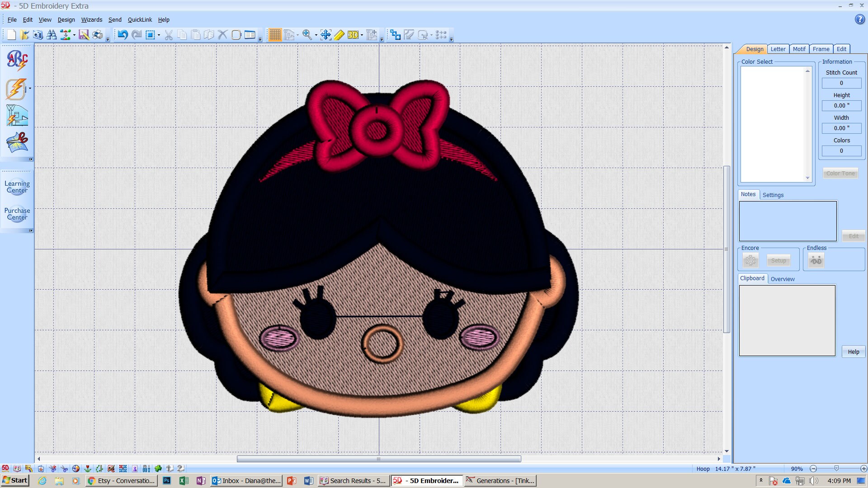The image size is (868, 488).
Task: Open the Wizards menu
Action: pos(91,19)
